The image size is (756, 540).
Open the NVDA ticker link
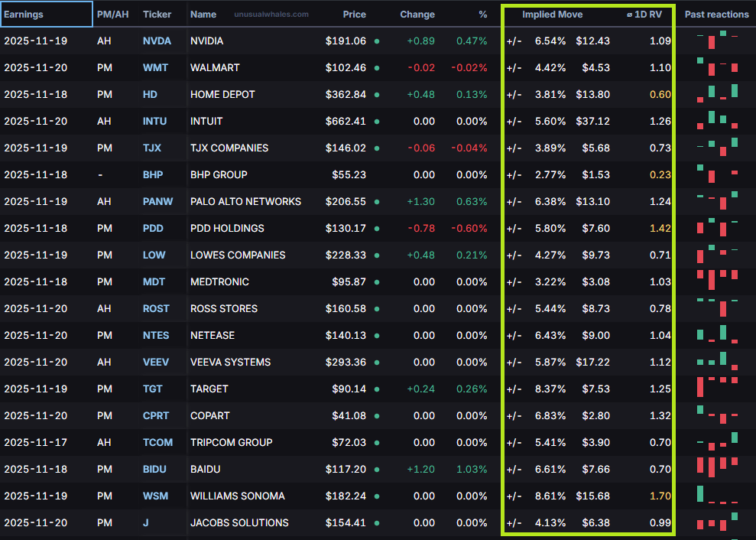[157, 41]
